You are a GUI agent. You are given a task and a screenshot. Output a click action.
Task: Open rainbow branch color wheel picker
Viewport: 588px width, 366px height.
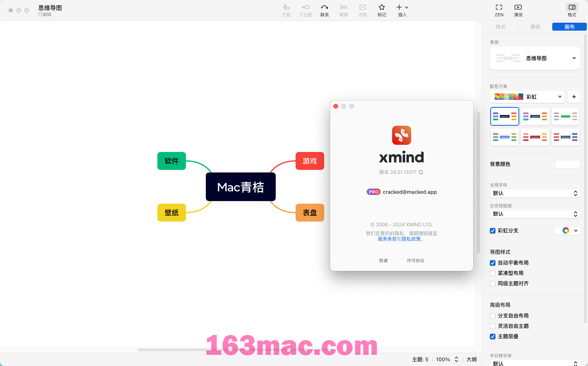pos(566,230)
